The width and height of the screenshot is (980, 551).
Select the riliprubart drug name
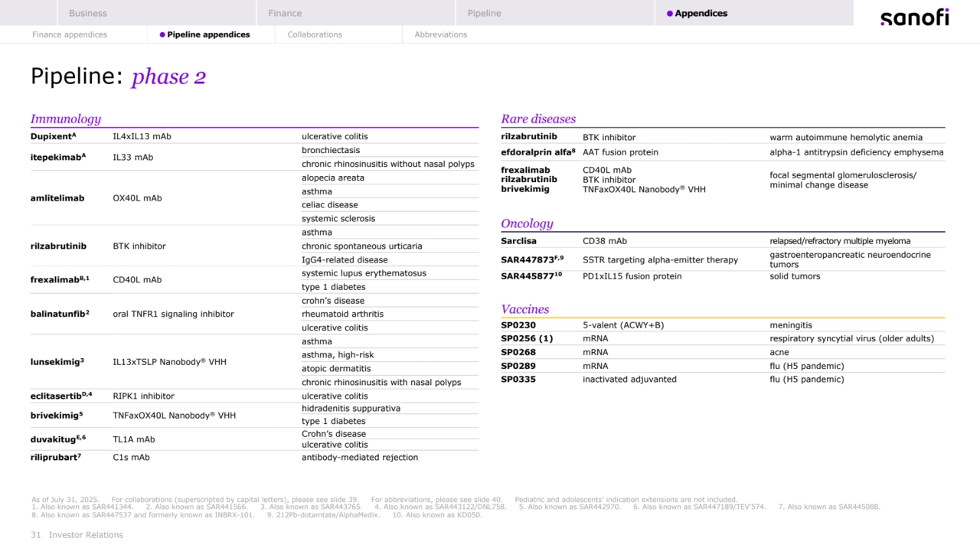(x=56, y=457)
